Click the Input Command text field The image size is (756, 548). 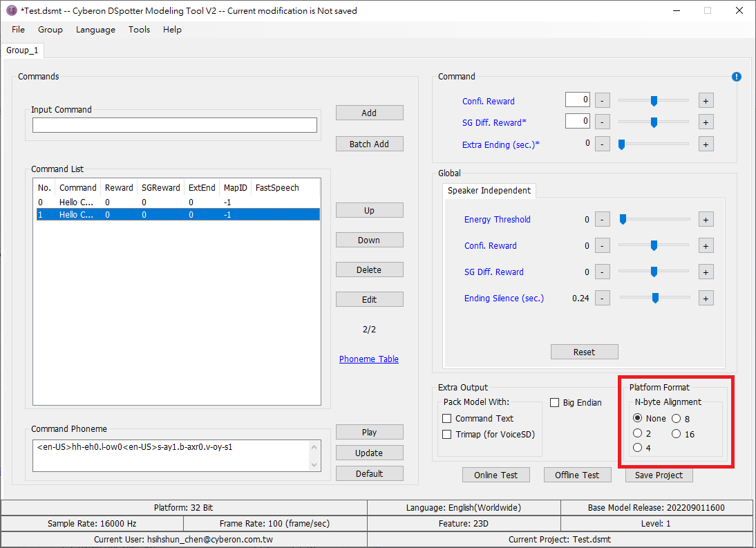175,125
